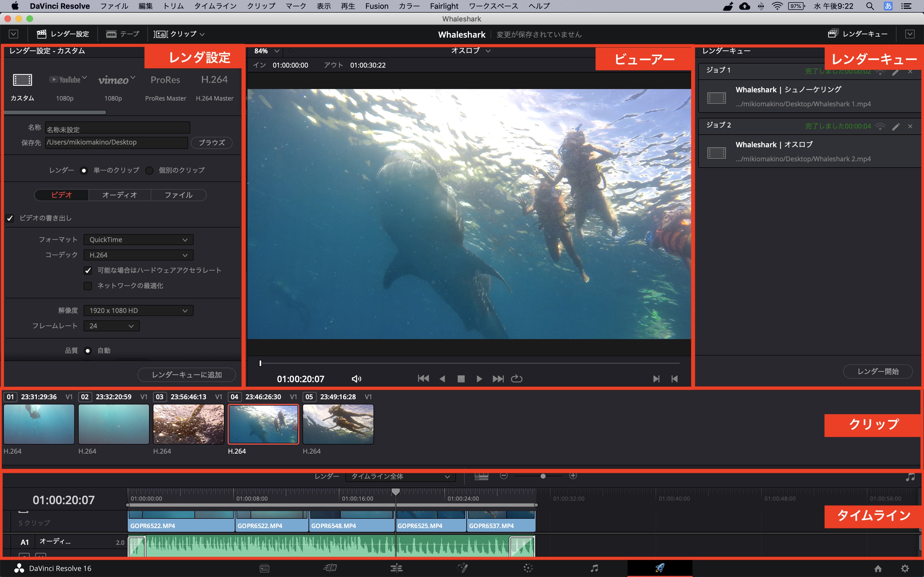Click レンダーキューに追加 button
Image resolution: width=924 pixels, height=577 pixels.
[x=187, y=375]
